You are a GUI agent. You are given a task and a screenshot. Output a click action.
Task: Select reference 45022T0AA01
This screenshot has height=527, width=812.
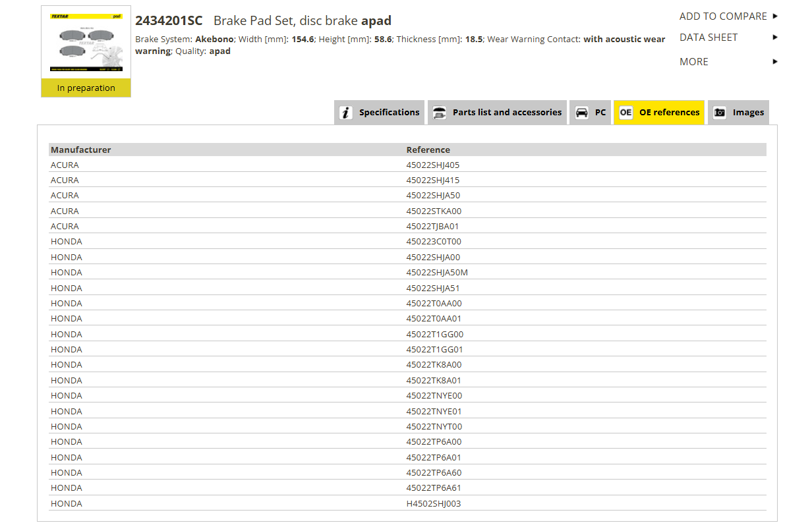coord(434,319)
